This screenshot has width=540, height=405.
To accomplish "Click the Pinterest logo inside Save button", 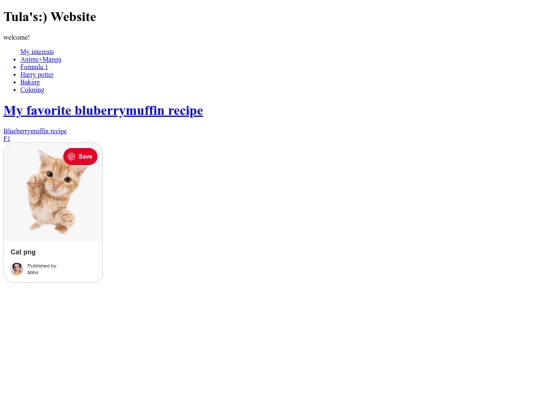I will (71, 157).
